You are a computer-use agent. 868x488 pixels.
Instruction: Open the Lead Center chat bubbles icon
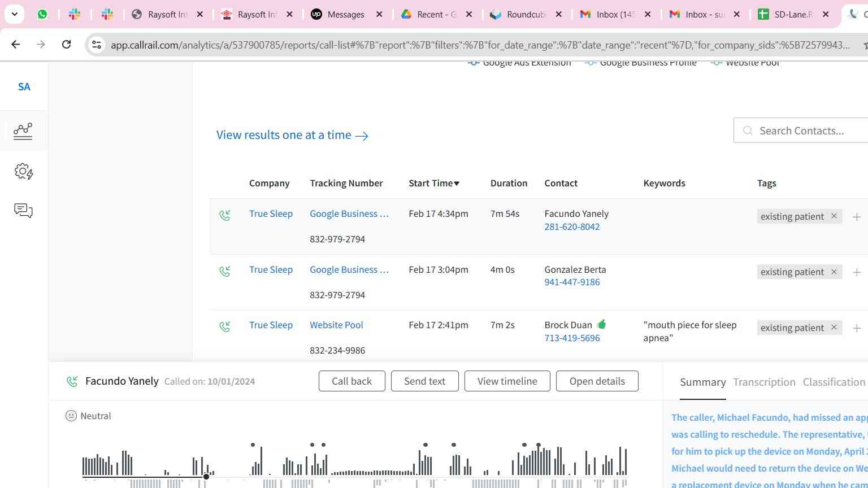tap(23, 211)
